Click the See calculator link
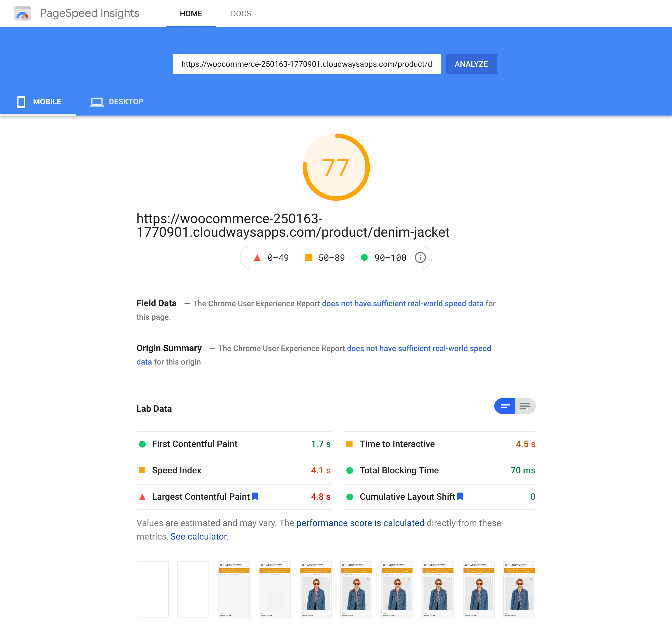 pyautogui.click(x=199, y=536)
